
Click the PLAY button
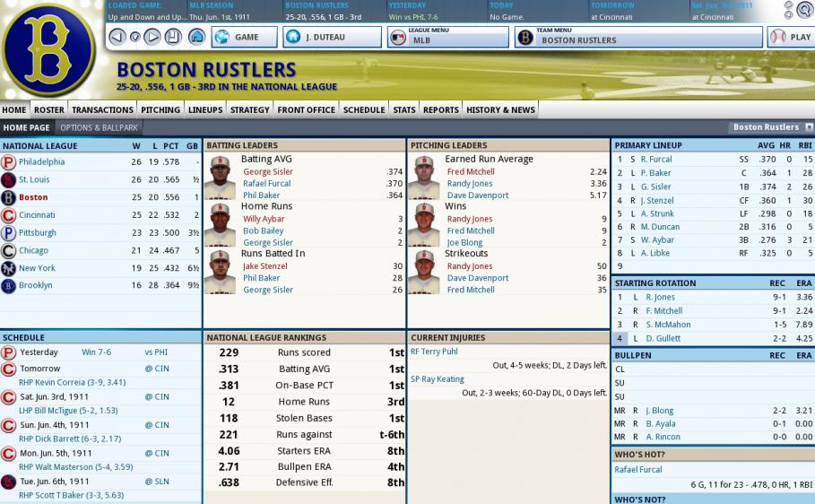791,37
